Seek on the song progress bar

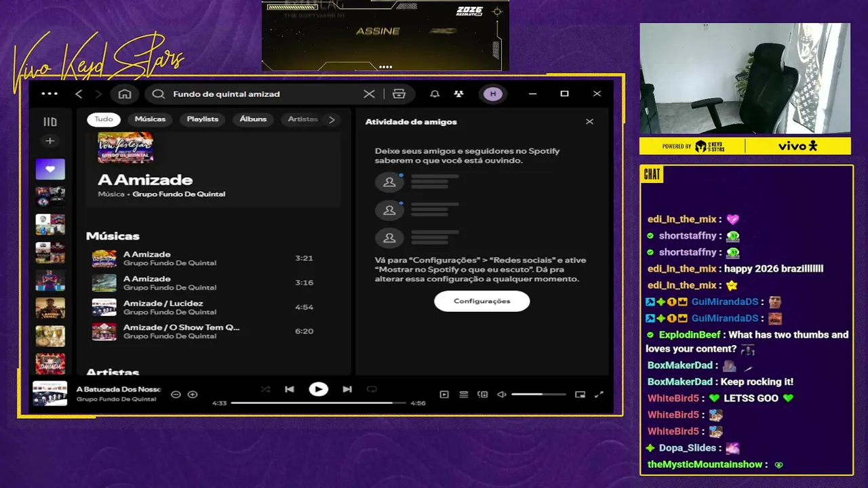pyautogui.click(x=319, y=403)
